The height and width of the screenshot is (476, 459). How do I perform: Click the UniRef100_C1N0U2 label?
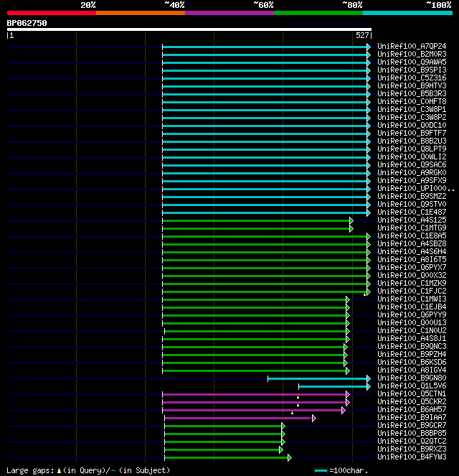tap(412, 330)
